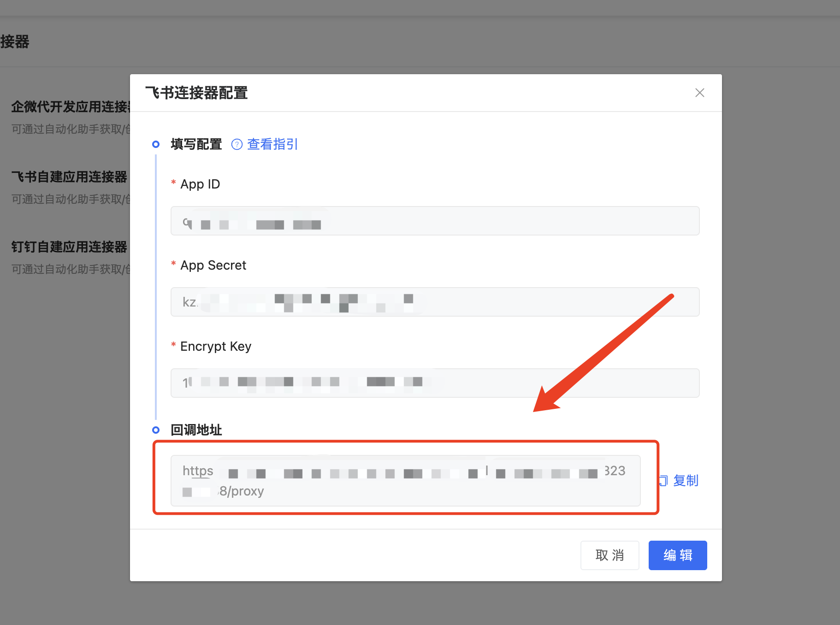Close the 飞书连接器配置 dialog
Screen dimensions: 840x625
point(699,93)
